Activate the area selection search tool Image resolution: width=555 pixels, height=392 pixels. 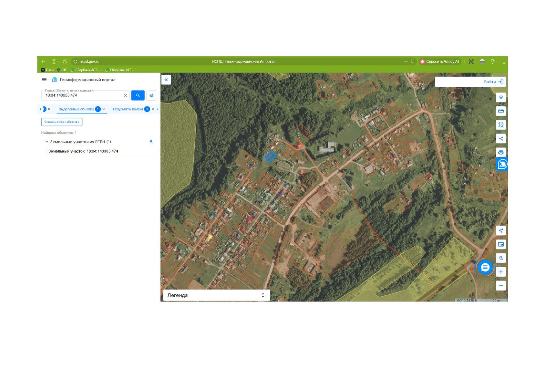[x=501, y=125]
